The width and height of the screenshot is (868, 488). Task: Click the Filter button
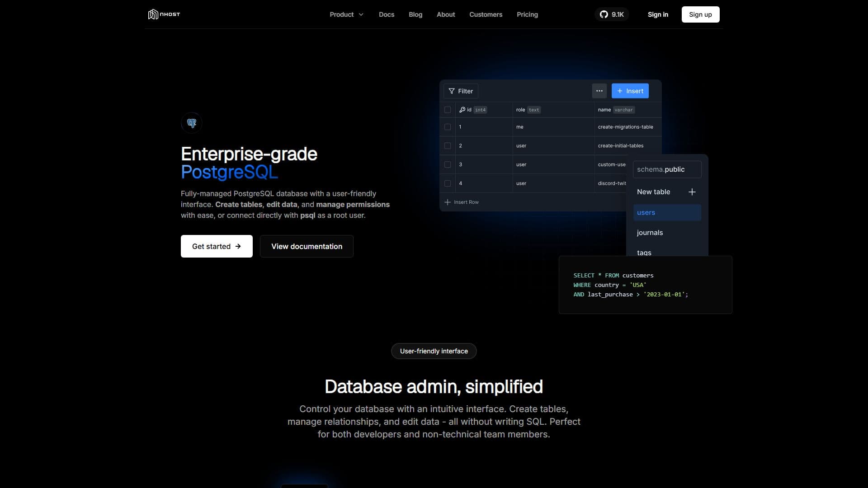[x=461, y=91]
